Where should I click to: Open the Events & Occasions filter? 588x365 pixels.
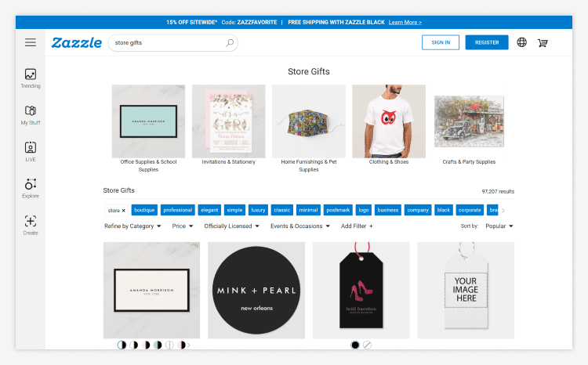tap(300, 226)
